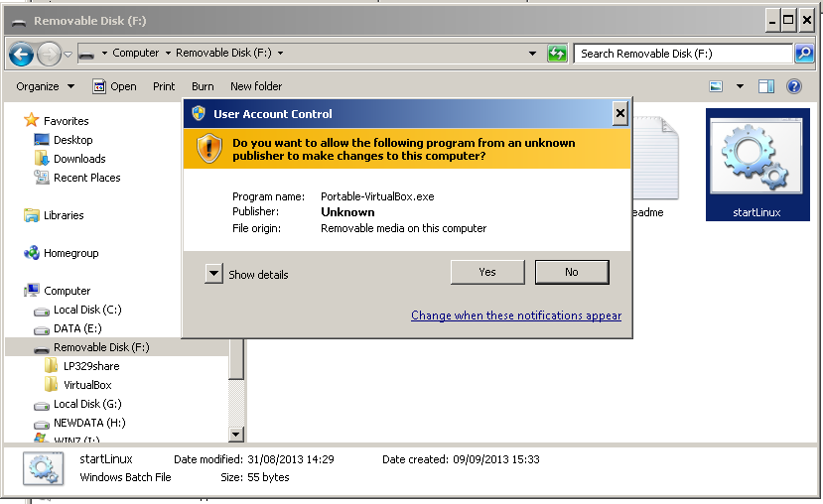
Task: Click the drive icon in address bar
Action: (x=86, y=54)
